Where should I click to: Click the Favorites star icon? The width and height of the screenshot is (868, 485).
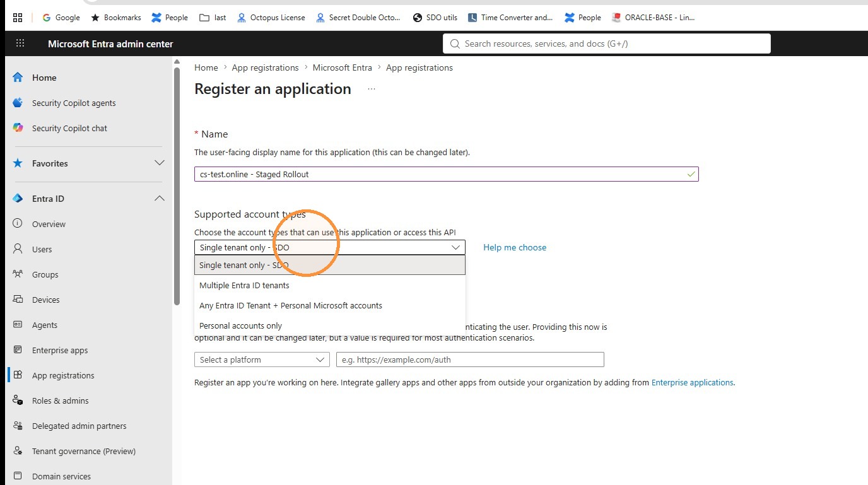tap(18, 163)
